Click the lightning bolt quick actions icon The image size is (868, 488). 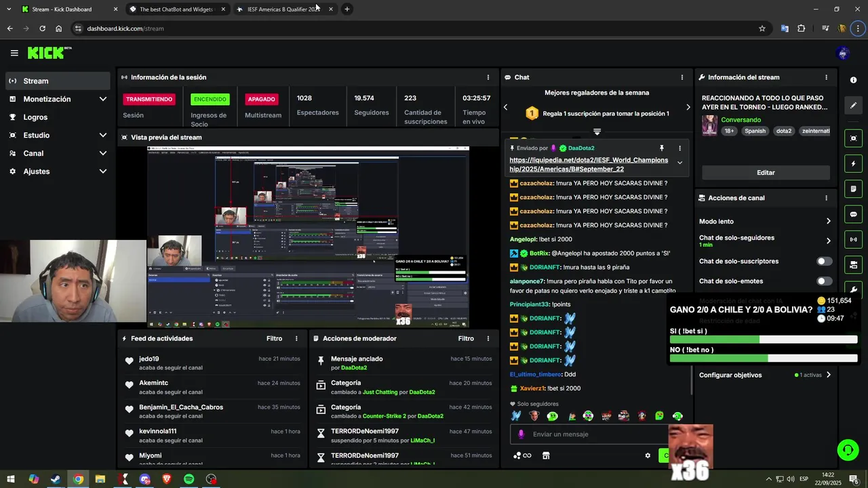pos(853,163)
